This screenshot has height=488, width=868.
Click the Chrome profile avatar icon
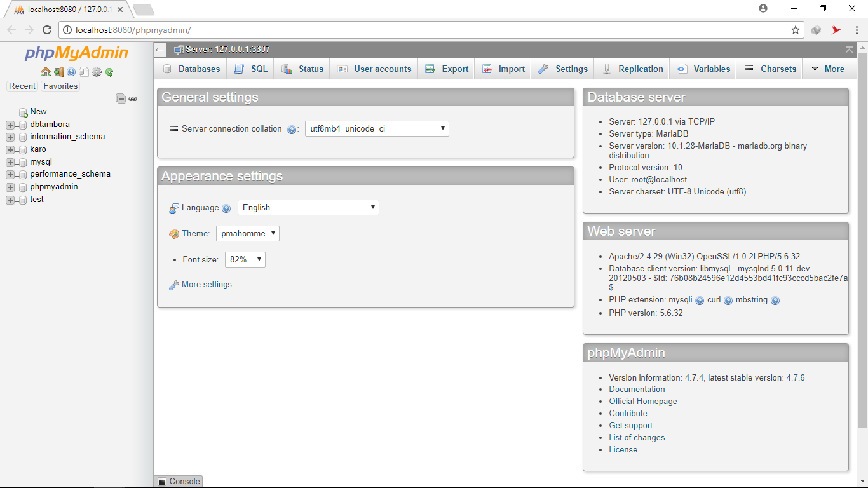point(763,8)
